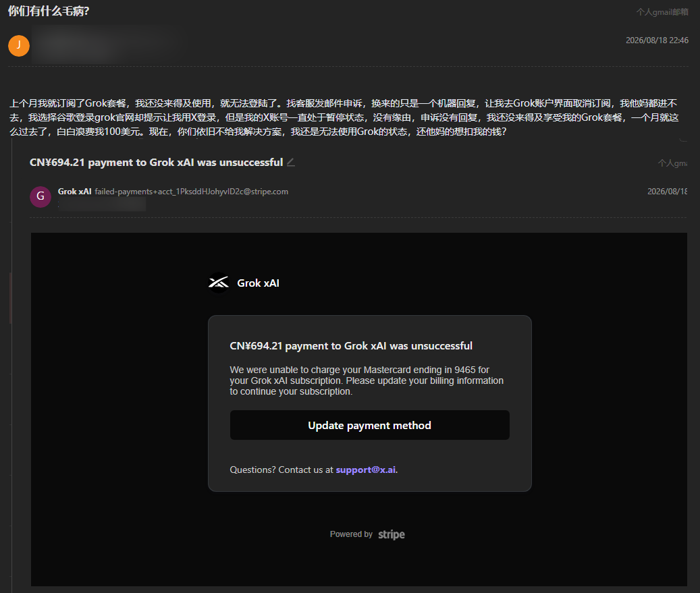This screenshot has height=593, width=700.
Task: Click the forwarded email's truncated date 2026/08/18
Action: (667, 192)
